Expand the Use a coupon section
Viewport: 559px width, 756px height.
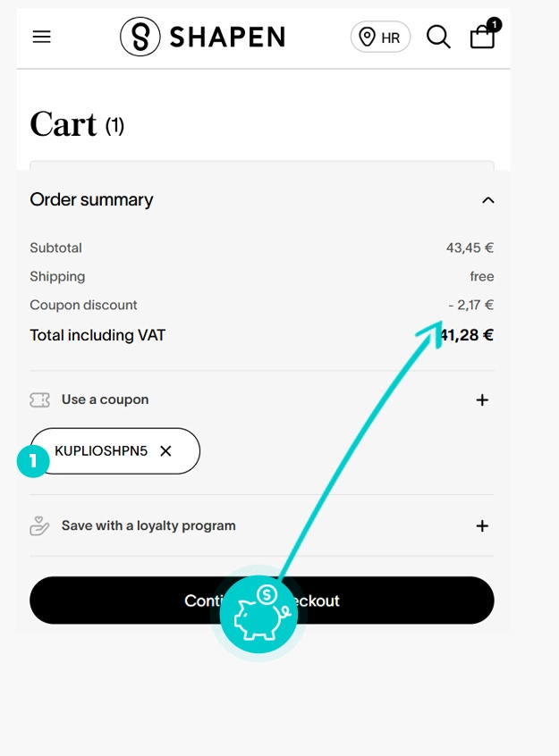pos(482,399)
